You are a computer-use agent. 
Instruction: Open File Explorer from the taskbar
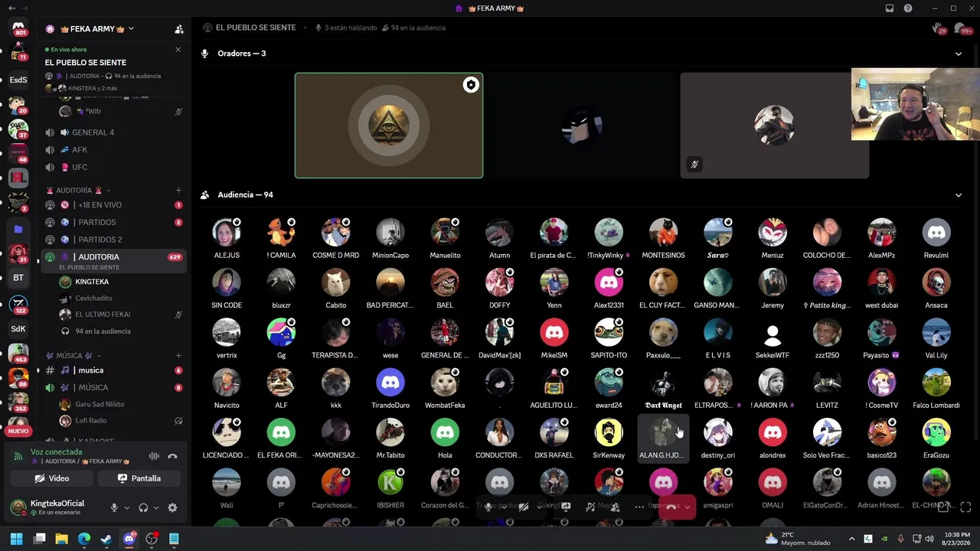[61, 539]
